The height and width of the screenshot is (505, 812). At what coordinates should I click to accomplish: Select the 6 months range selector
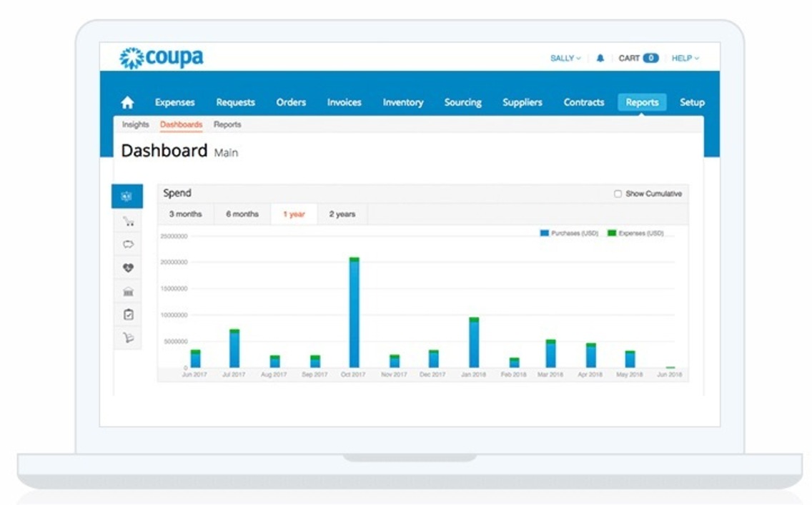click(241, 213)
